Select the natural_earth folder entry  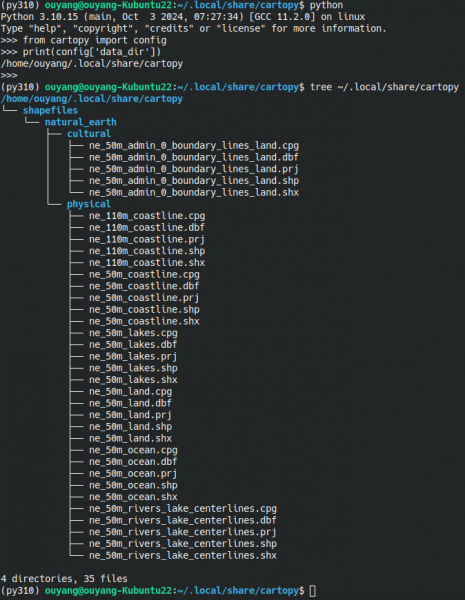(x=80, y=122)
